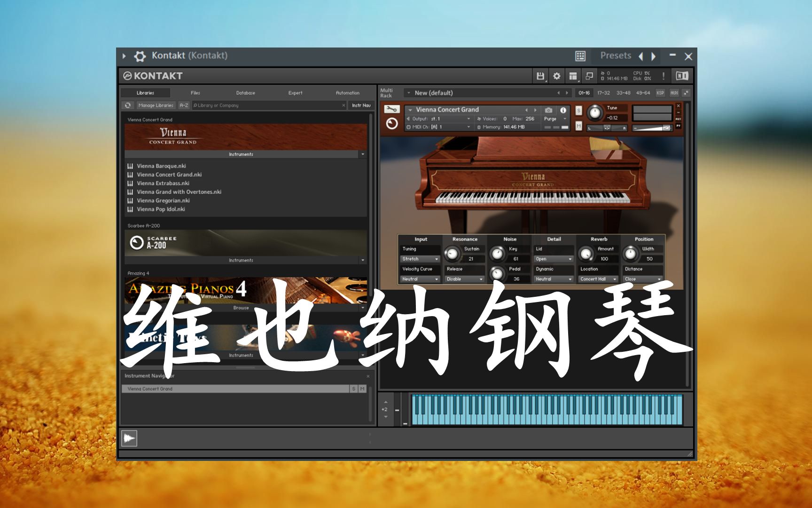This screenshot has width=812, height=508.
Task: Open the instrument edit wrench icon
Action: click(391, 109)
